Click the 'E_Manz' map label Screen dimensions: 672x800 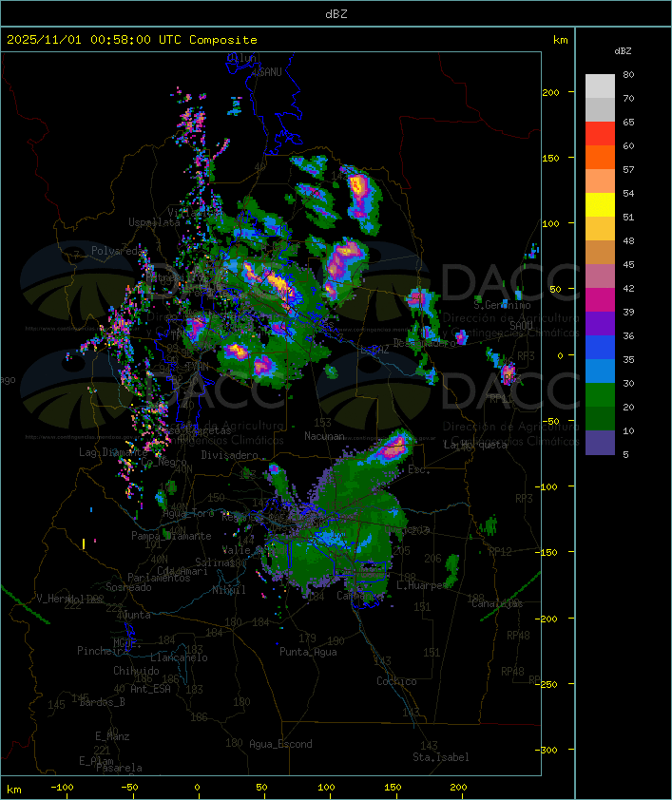[x=112, y=736]
